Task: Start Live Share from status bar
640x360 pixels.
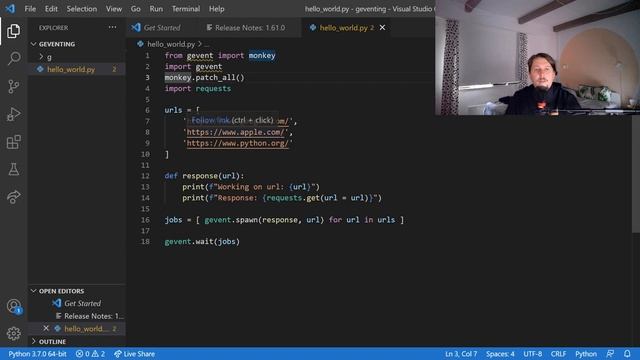Action: pyautogui.click(x=134, y=354)
